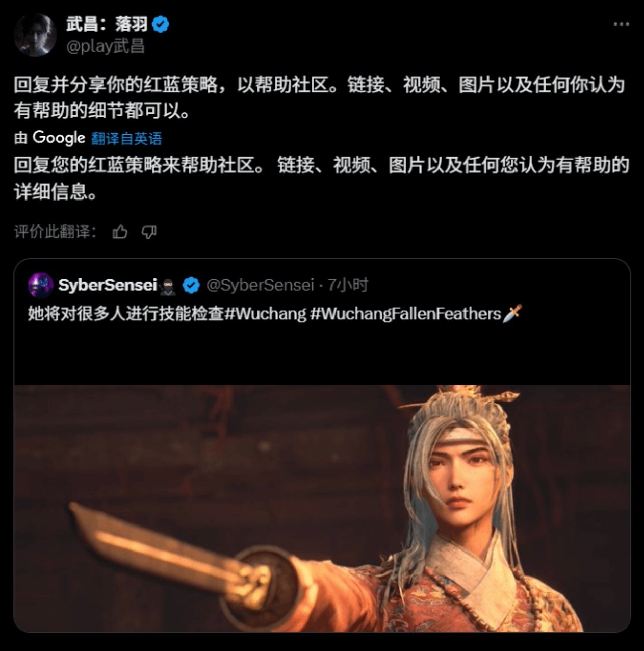
Task: Click the dagger emoji after the hashtags
Action: 512,313
